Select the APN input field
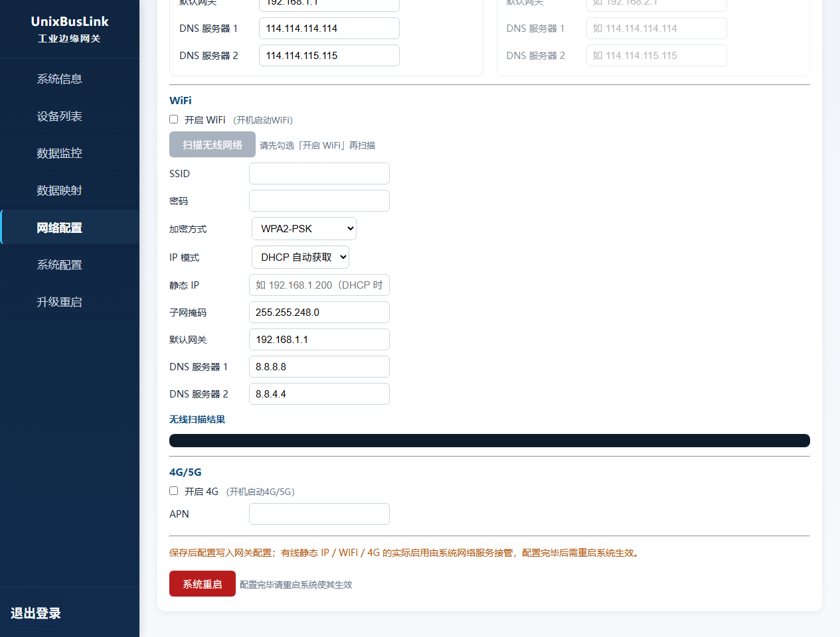Screen dimensions: 840x637 point(319,514)
